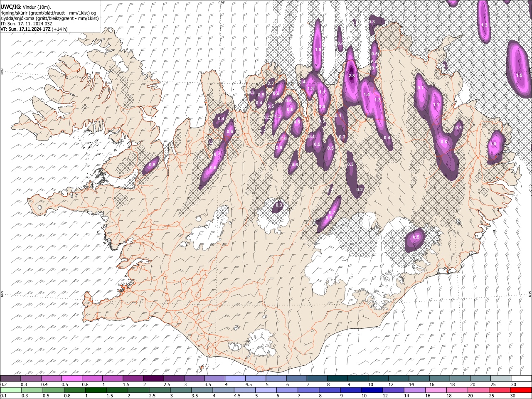Pick lower legend swatch between 1 and 1.5
This screenshot has width=532, height=399.
97,390
